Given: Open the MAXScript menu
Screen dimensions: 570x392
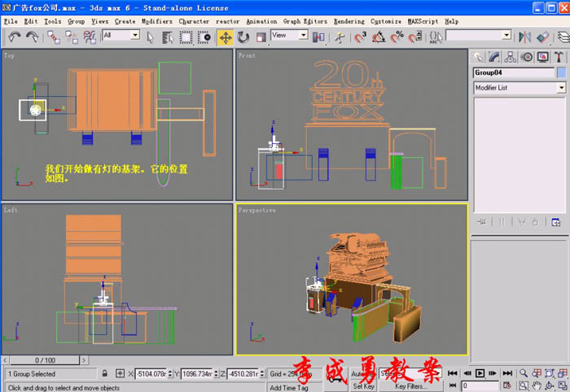Looking at the screenshot, I should (x=423, y=21).
